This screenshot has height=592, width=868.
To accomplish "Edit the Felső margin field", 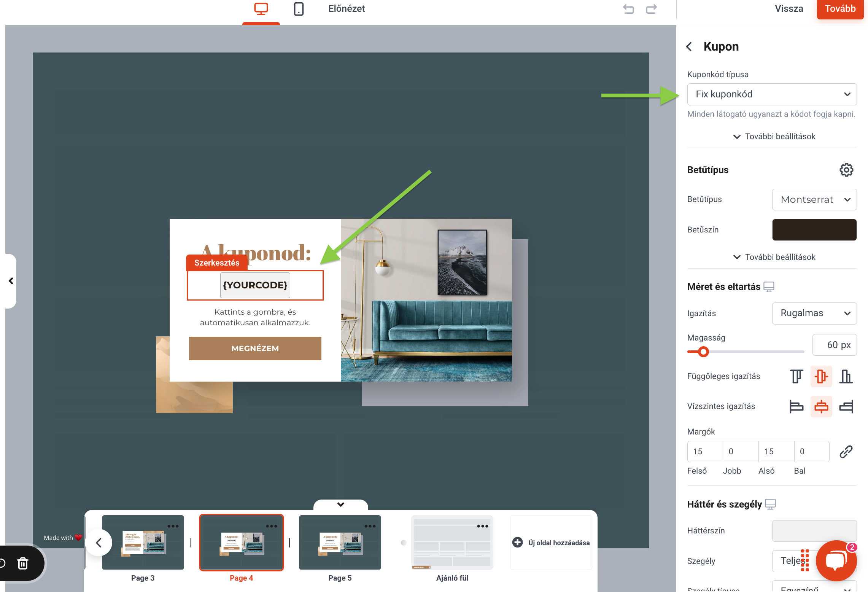I will [705, 451].
